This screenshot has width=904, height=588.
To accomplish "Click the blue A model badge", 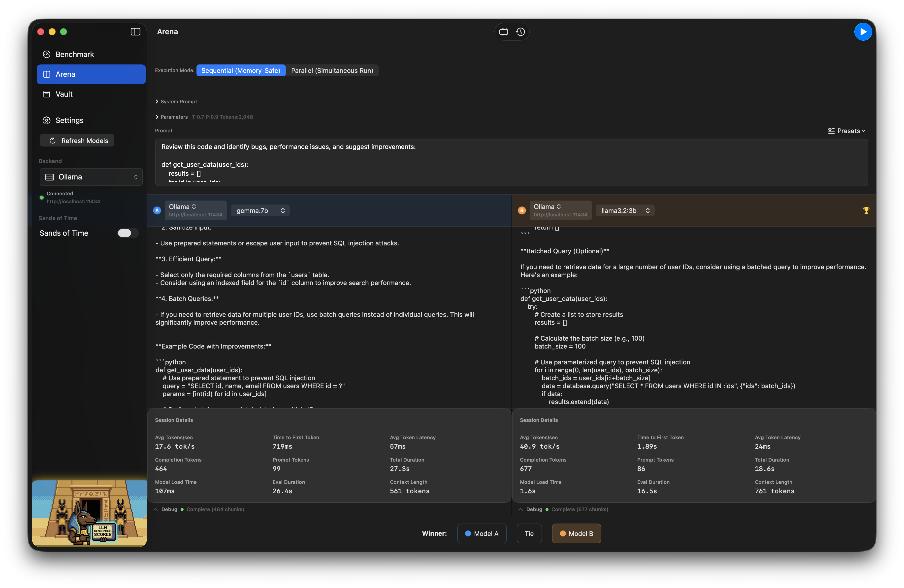I will [157, 210].
